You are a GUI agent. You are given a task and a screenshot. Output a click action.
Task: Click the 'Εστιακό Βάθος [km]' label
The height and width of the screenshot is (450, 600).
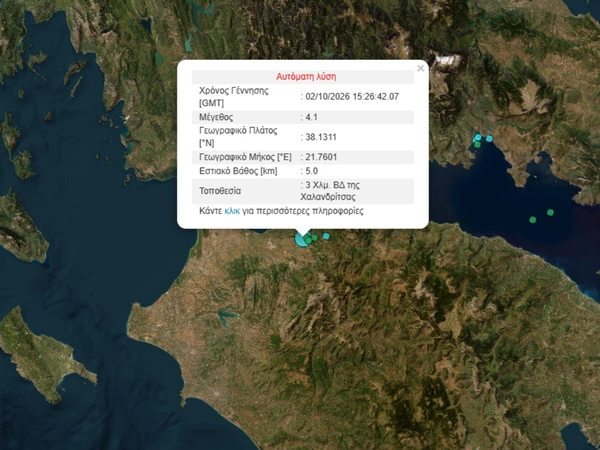tap(238, 171)
